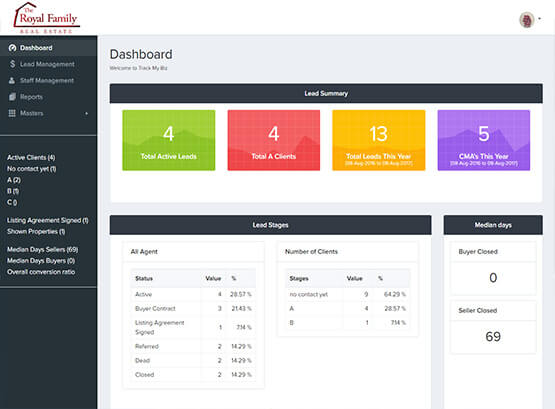Click the Median days panel header
This screenshot has height=409, width=555.
(x=493, y=225)
